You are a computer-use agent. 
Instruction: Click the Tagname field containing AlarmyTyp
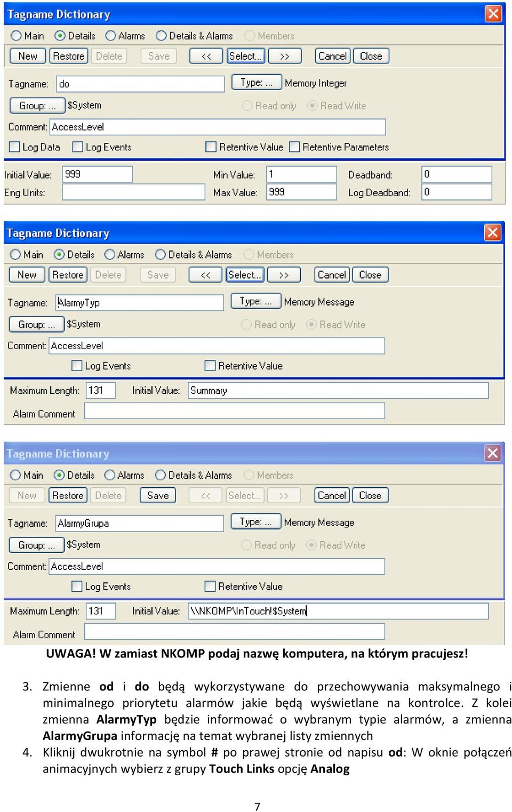[x=140, y=302]
